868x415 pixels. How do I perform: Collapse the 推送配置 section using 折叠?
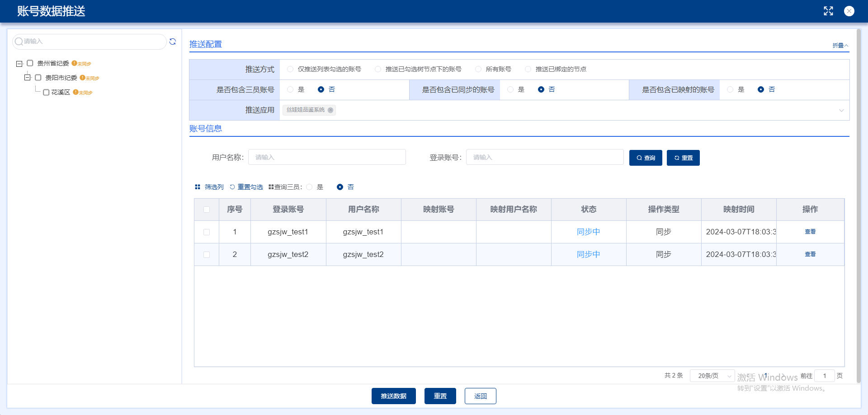pos(840,45)
